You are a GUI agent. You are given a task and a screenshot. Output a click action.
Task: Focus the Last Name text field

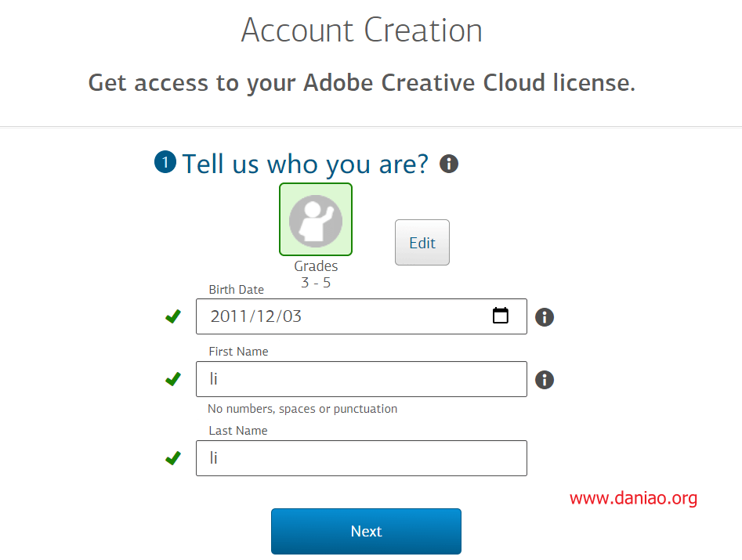(x=361, y=458)
